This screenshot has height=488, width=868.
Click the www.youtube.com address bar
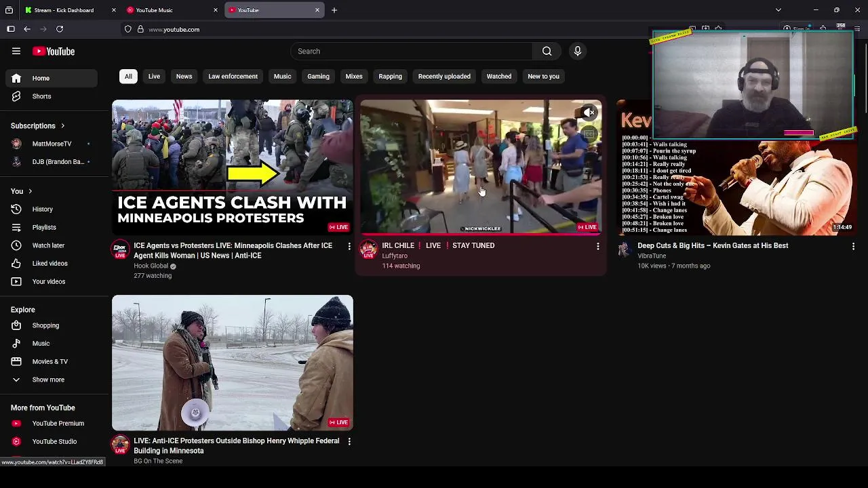174,30
